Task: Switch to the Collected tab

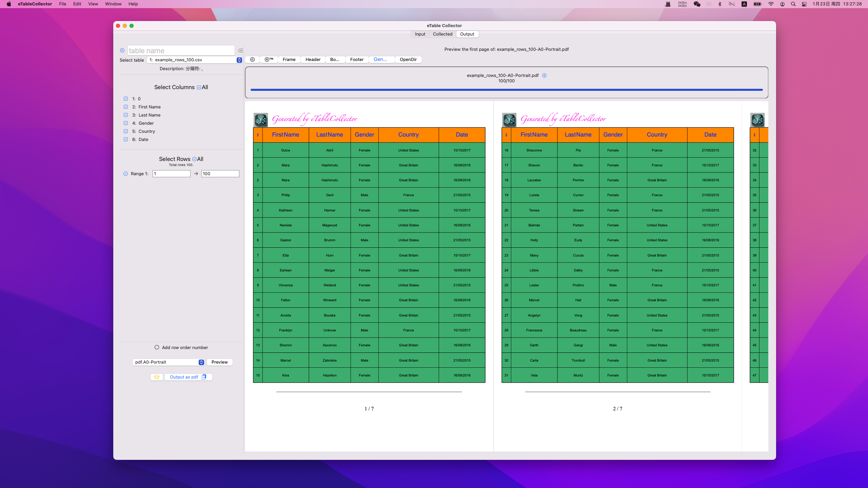Action: coord(442,34)
